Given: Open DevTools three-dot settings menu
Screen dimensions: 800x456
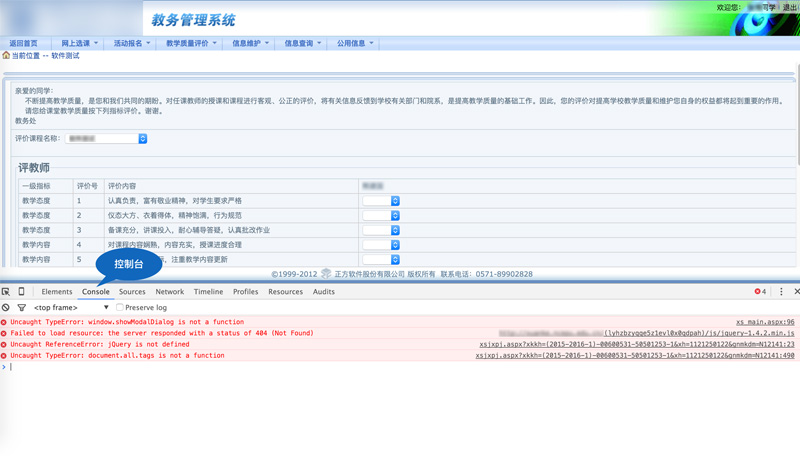Looking at the screenshot, I should pos(781,291).
